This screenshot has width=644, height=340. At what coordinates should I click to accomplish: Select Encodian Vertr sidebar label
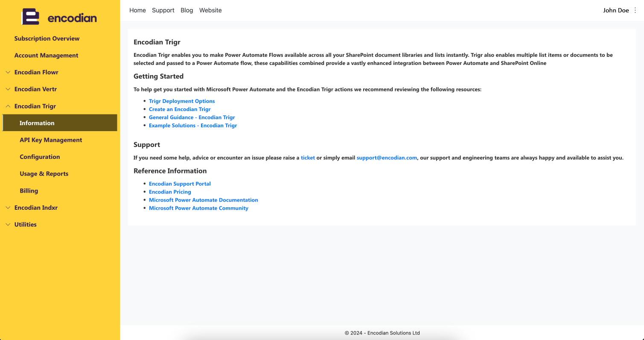(35, 89)
